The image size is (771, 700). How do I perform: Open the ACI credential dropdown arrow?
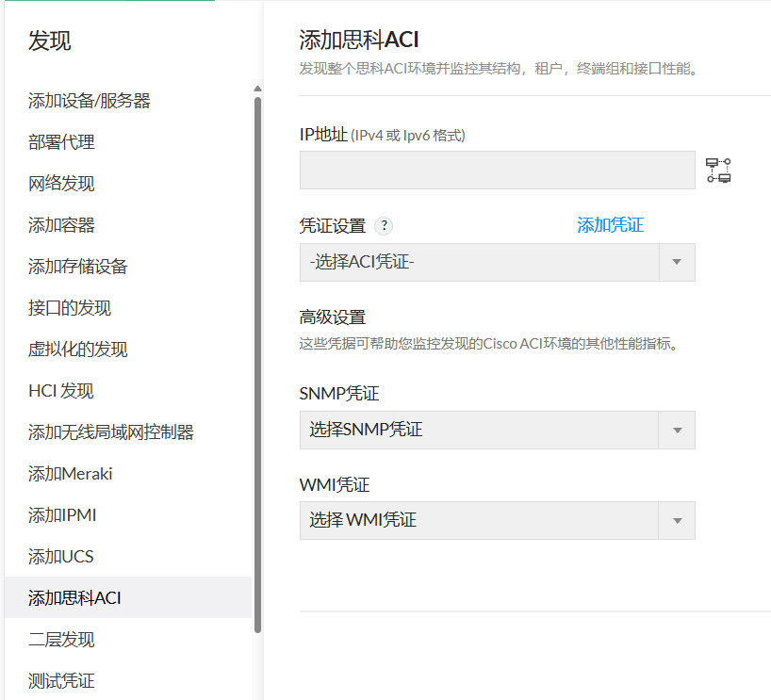pos(677,262)
